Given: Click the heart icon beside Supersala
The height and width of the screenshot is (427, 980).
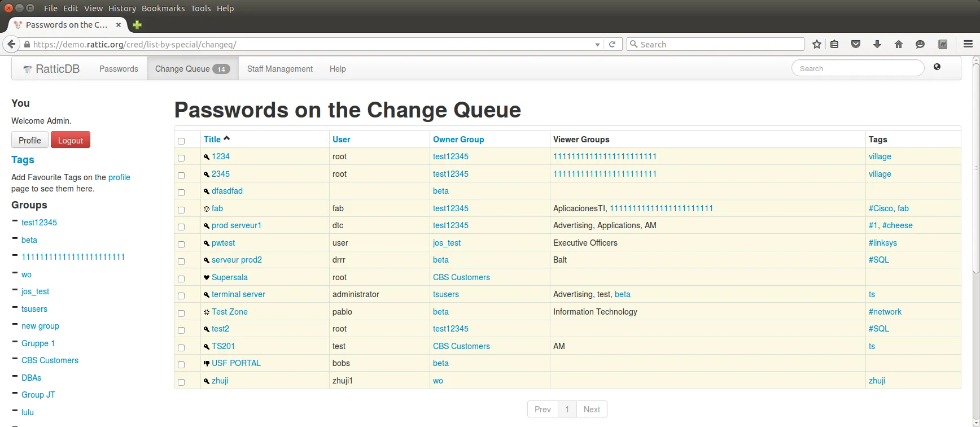Looking at the screenshot, I should 207,277.
